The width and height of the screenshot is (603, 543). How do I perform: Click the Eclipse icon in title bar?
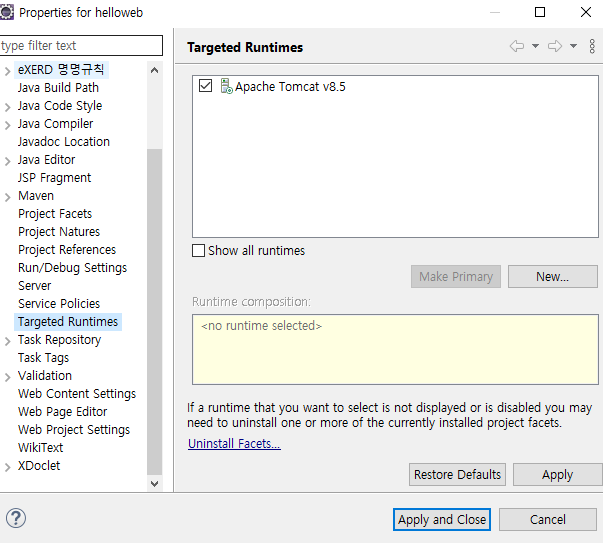(7, 13)
